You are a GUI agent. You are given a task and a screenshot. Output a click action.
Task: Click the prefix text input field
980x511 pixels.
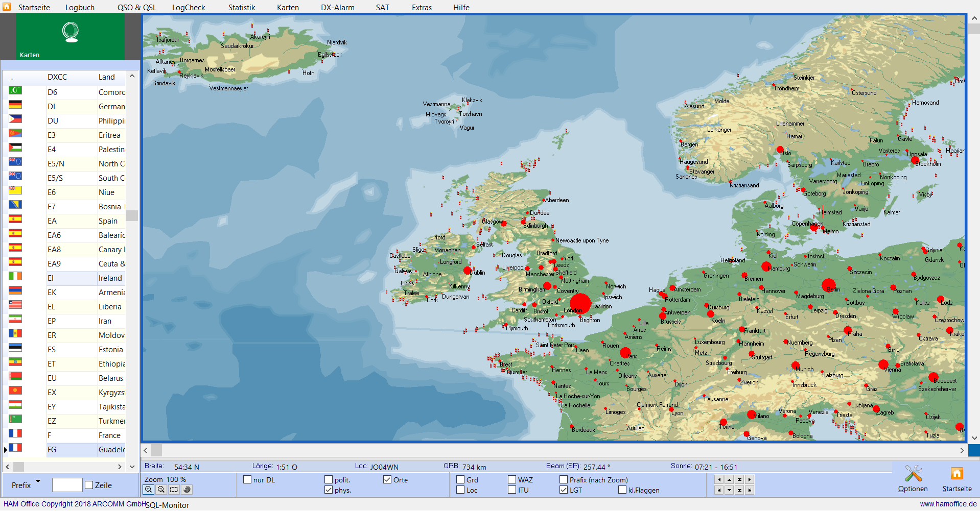click(x=67, y=485)
